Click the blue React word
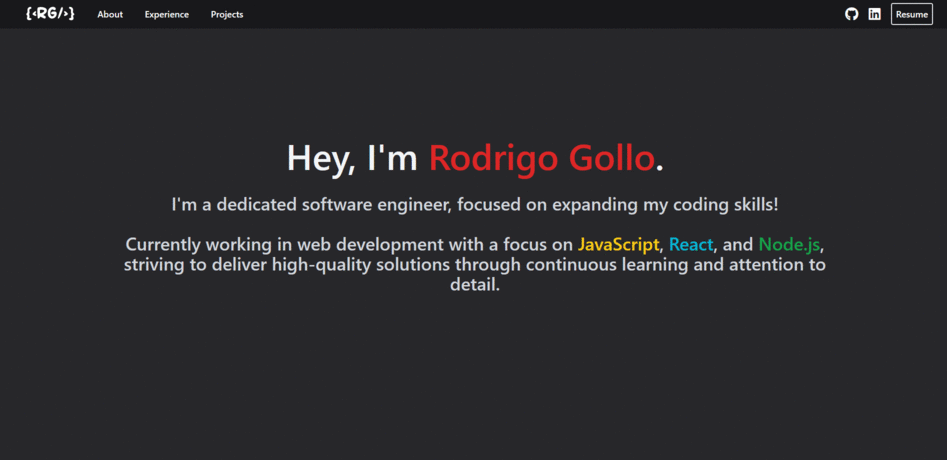Screen dimensions: 947x460 point(691,244)
